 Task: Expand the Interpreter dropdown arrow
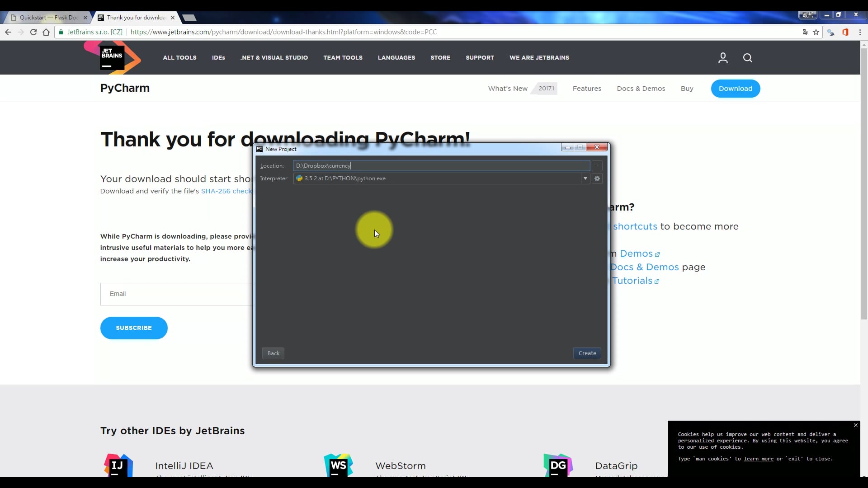coord(585,178)
